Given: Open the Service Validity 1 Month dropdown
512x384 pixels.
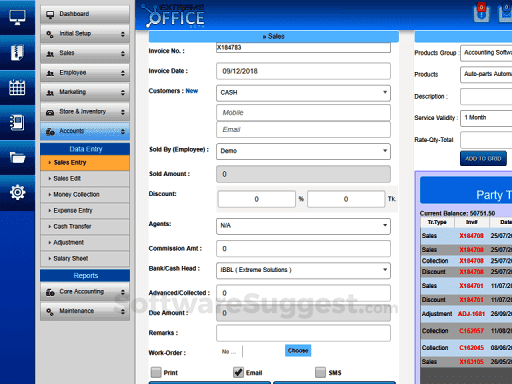Looking at the screenshot, I should (x=486, y=118).
